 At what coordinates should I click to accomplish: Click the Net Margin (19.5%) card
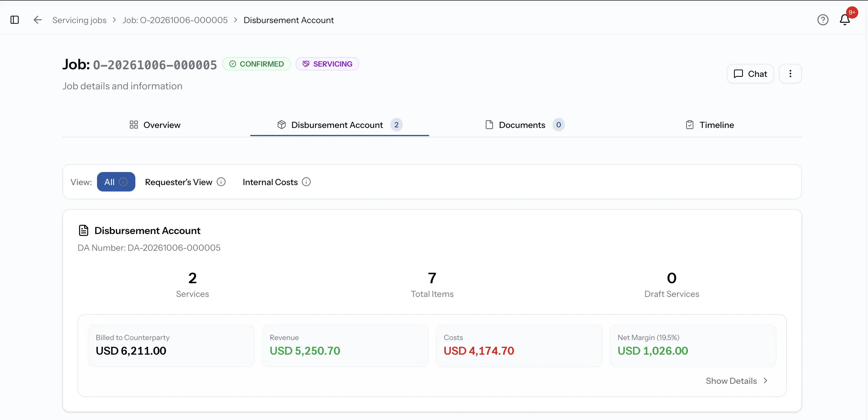(x=693, y=346)
